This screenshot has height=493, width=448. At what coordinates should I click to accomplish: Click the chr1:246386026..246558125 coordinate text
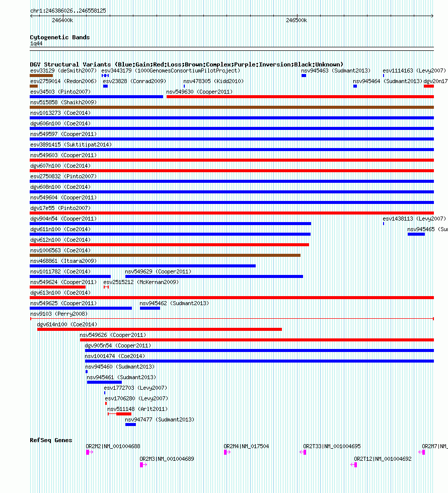(x=68, y=11)
